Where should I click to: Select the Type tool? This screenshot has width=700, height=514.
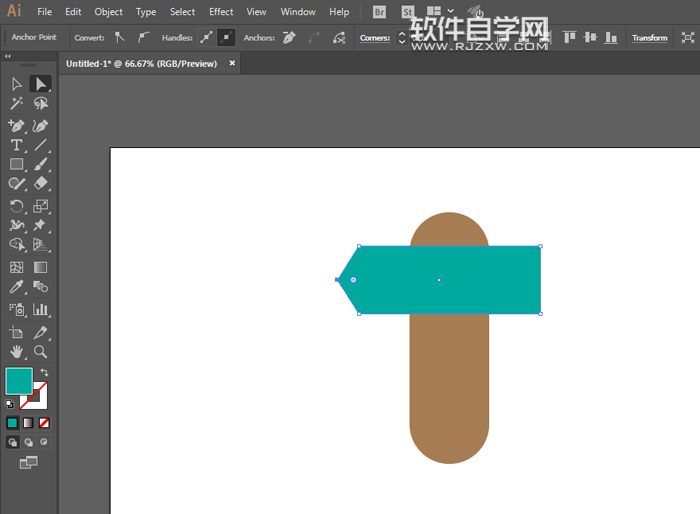tap(17, 145)
